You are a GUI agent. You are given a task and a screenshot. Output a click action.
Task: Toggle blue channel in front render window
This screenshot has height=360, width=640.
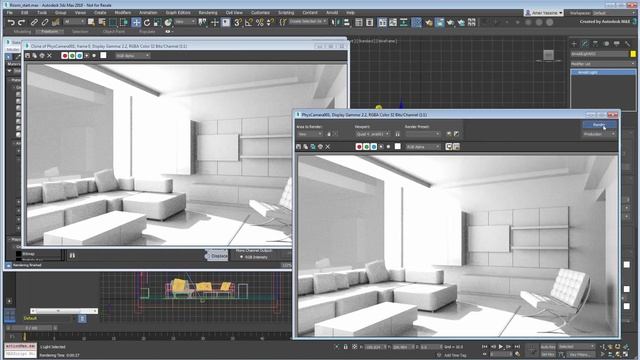click(373, 147)
